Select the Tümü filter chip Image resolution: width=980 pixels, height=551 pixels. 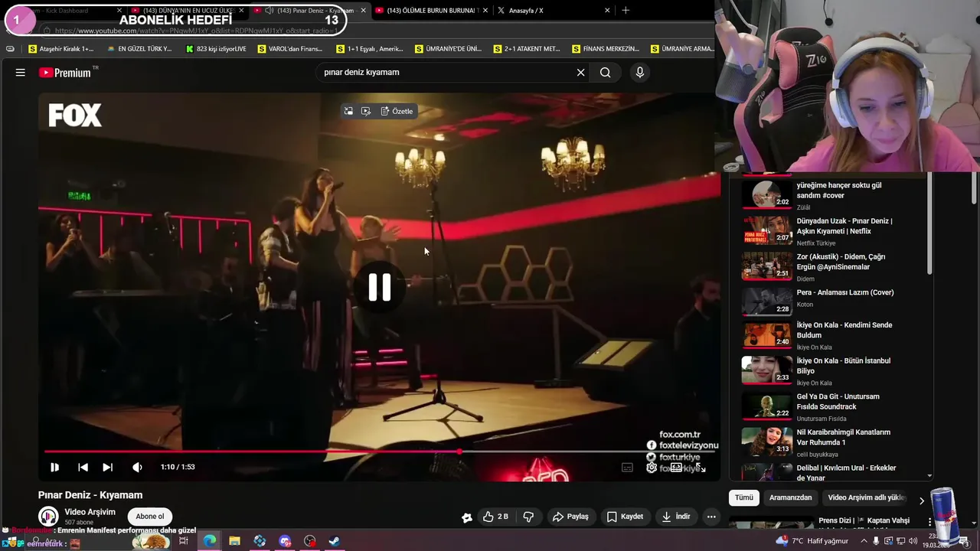coord(744,497)
